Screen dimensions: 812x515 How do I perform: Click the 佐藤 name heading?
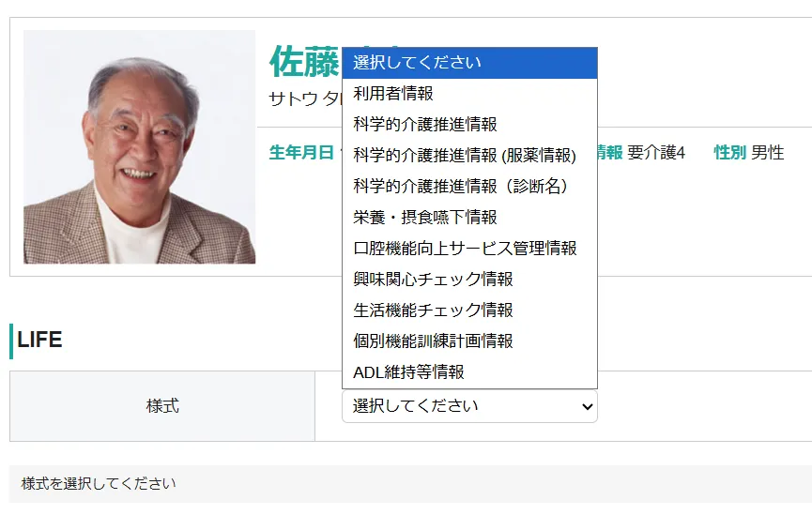point(304,62)
